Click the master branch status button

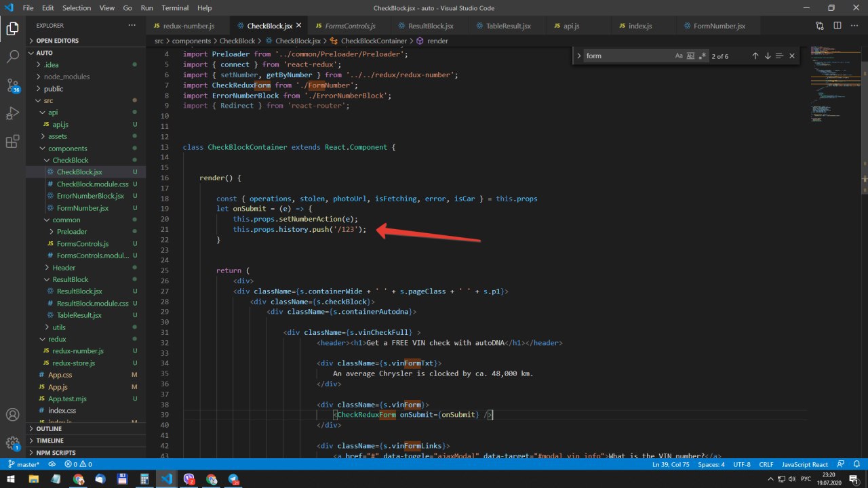23,464
